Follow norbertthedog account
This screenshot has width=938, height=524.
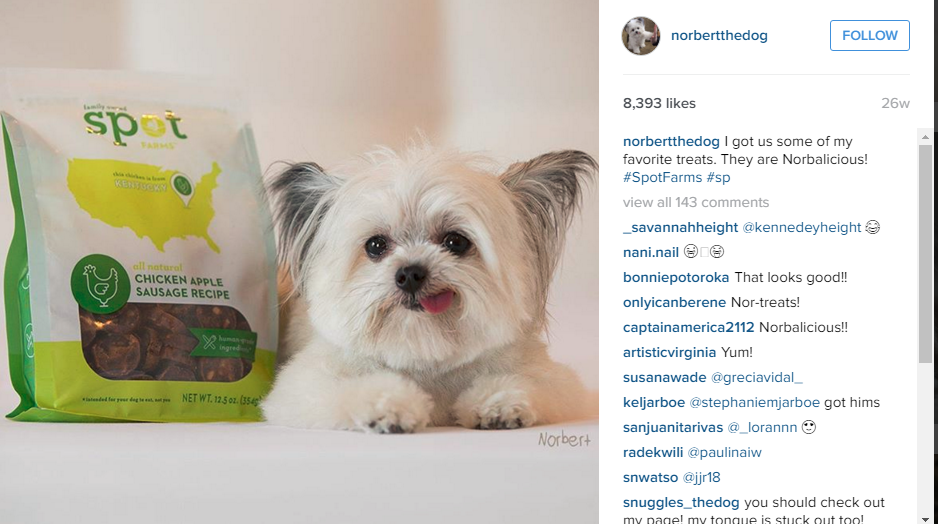pos(870,35)
